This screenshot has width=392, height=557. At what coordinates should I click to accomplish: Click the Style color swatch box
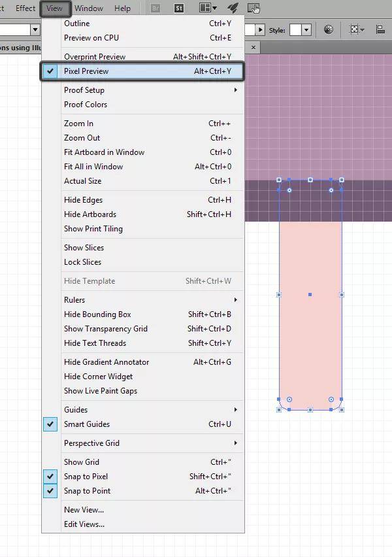pyautogui.click(x=295, y=30)
